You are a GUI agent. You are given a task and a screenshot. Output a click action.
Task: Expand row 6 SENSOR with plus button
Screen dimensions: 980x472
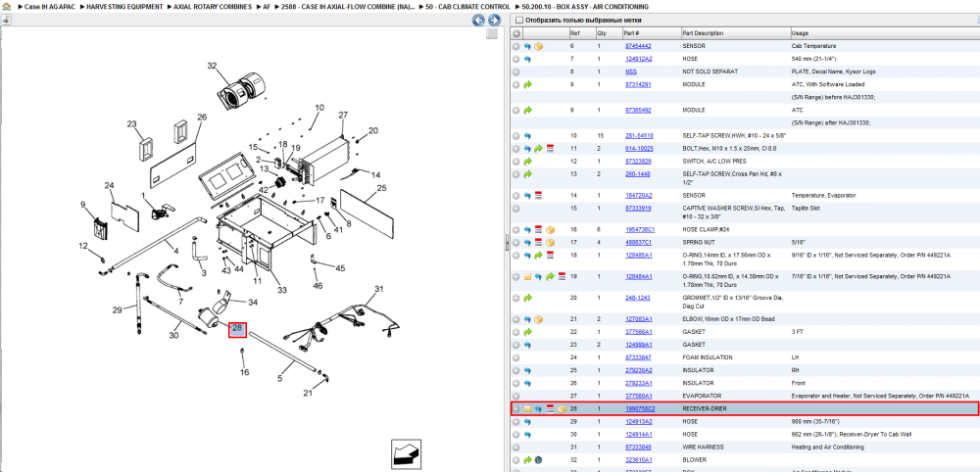point(516,46)
